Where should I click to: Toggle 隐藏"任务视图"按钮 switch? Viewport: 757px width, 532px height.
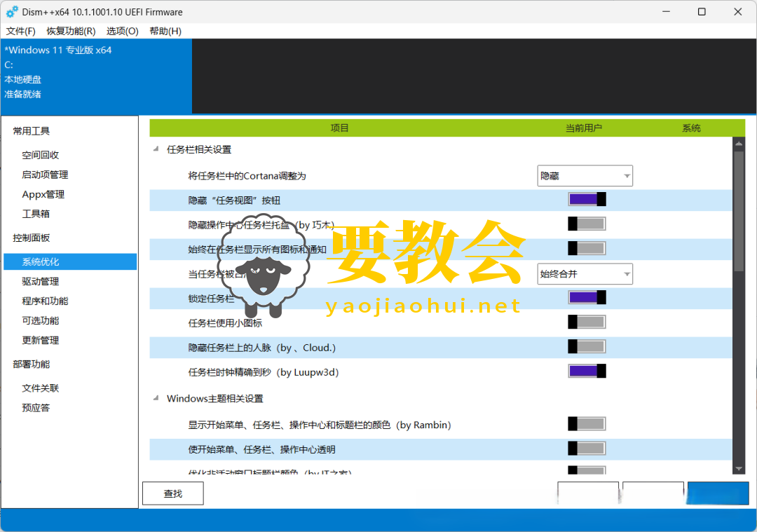click(x=587, y=199)
